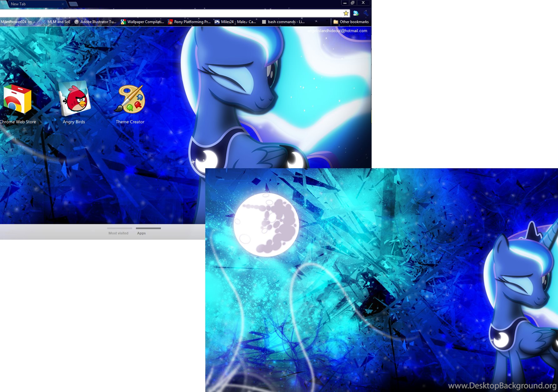This screenshot has height=392, width=558.
Task: Open the MLM and SoE bookmark
Action: click(x=55, y=22)
